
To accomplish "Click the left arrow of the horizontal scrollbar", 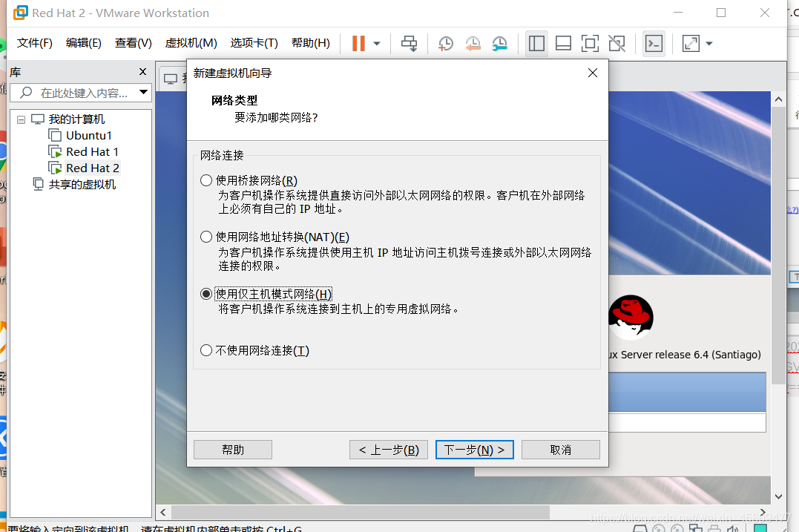I will pyautogui.click(x=163, y=512).
